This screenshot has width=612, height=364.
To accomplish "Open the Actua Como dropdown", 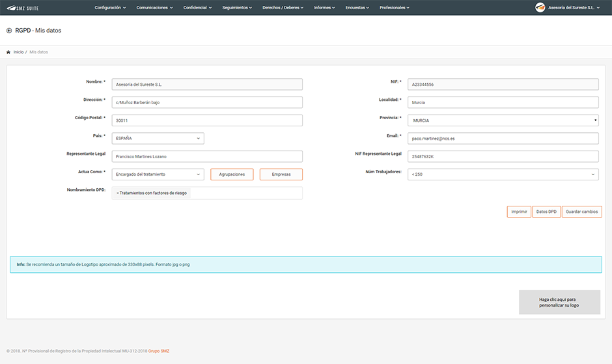I will tap(158, 175).
